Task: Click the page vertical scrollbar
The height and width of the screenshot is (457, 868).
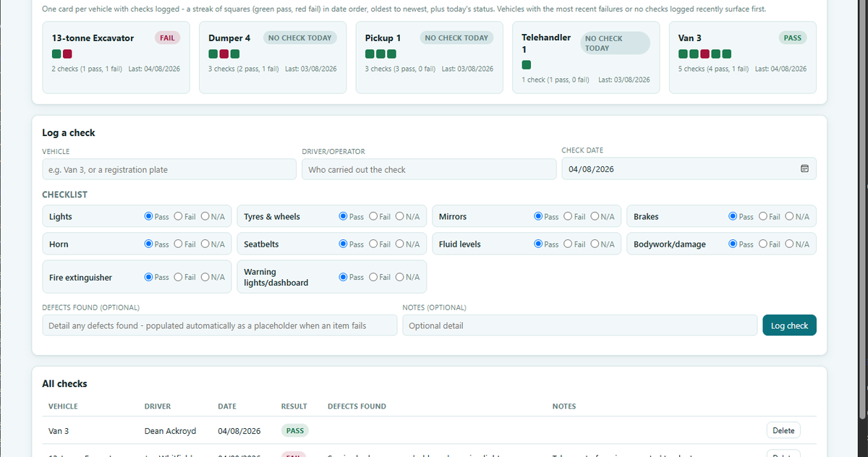Action: (861, 210)
